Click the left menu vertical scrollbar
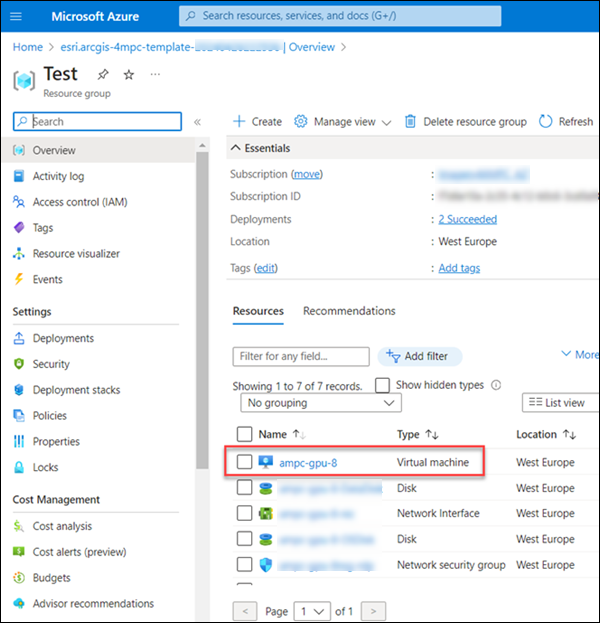Image resolution: width=600 pixels, height=623 pixels. click(x=202, y=310)
